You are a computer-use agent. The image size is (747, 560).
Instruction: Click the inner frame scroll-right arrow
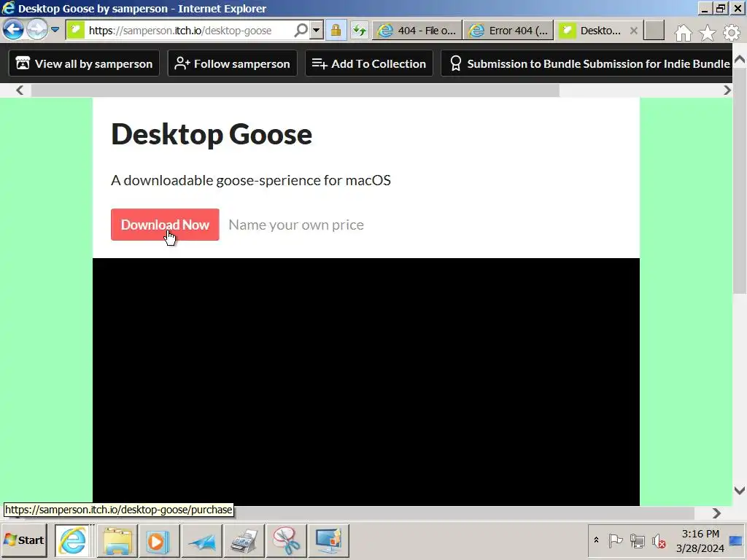[x=727, y=90]
